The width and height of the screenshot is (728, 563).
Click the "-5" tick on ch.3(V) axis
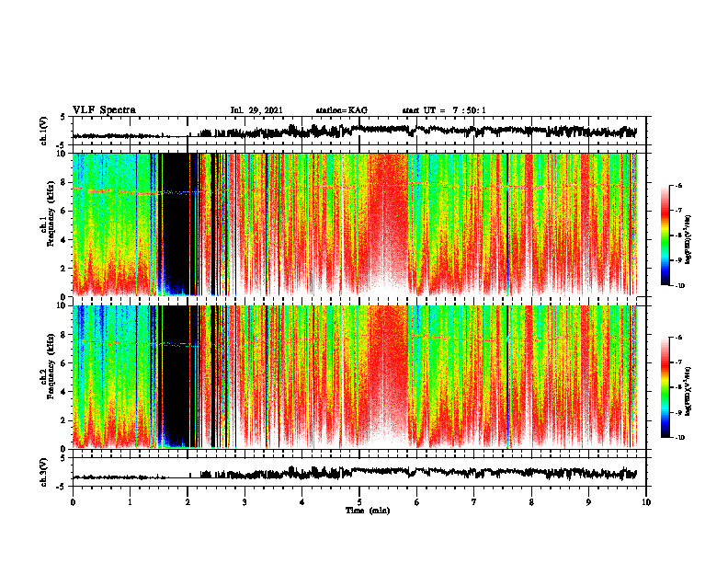tap(61, 487)
